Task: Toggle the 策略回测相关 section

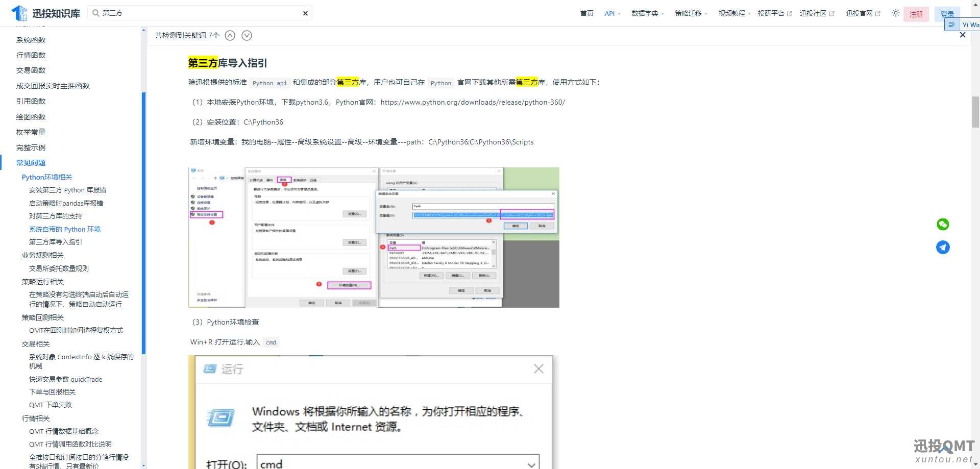Action: point(43,317)
